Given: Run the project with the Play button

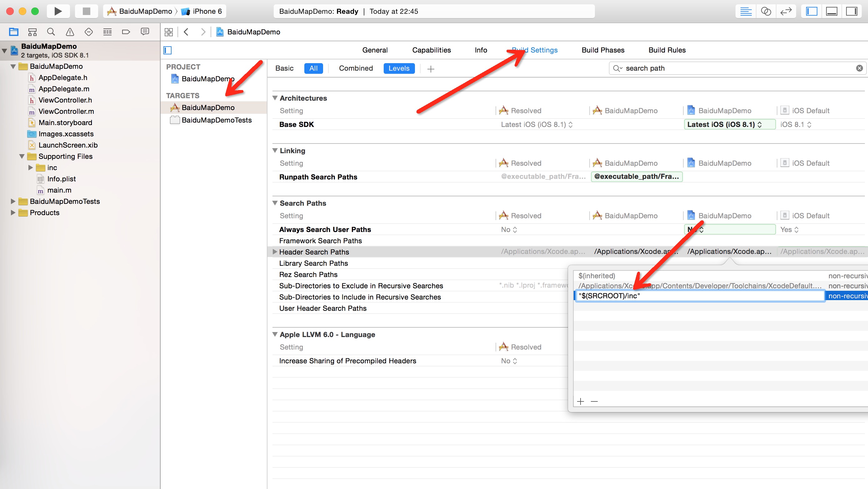Looking at the screenshot, I should pyautogui.click(x=58, y=11).
